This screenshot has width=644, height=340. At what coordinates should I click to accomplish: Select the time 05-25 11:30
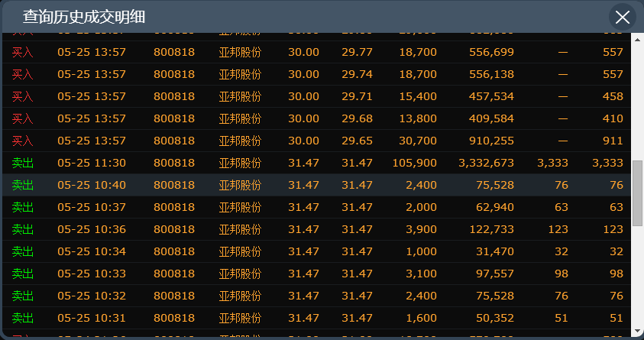point(92,163)
